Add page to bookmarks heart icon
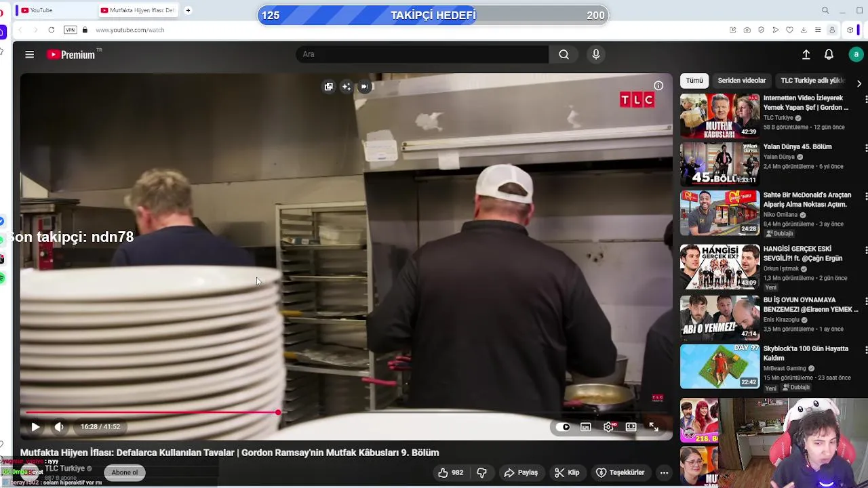 789,30
